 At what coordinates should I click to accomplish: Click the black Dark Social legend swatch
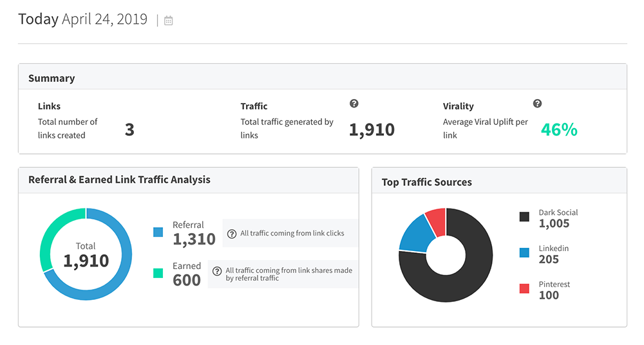tap(524, 216)
